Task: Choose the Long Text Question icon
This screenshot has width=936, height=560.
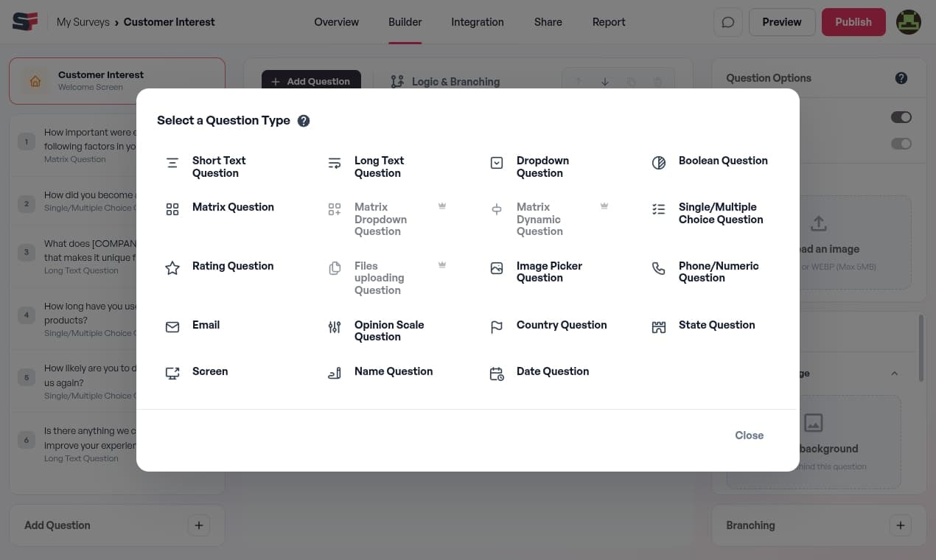Action: [335, 163]
